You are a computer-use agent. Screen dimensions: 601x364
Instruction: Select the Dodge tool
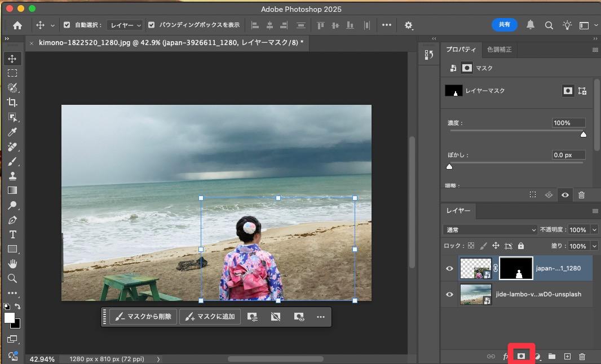point(12,205)
